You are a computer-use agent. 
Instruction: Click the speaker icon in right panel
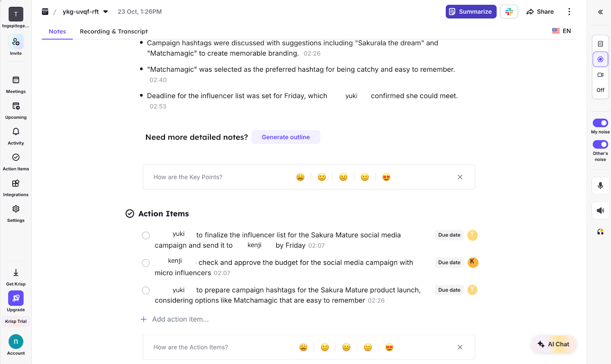(x=600, y=211)
